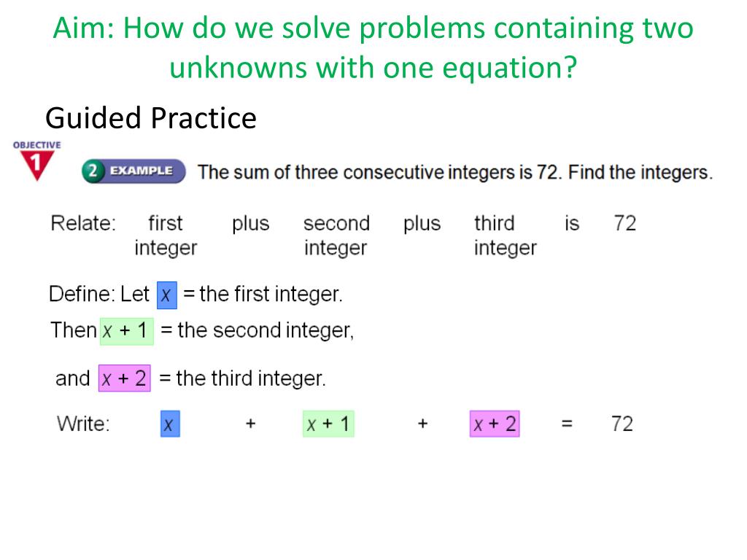Screen dimensions: 747x560
Task: Select the blue x box in Write row
Action: pyautogui.click(x=170, y=424)
